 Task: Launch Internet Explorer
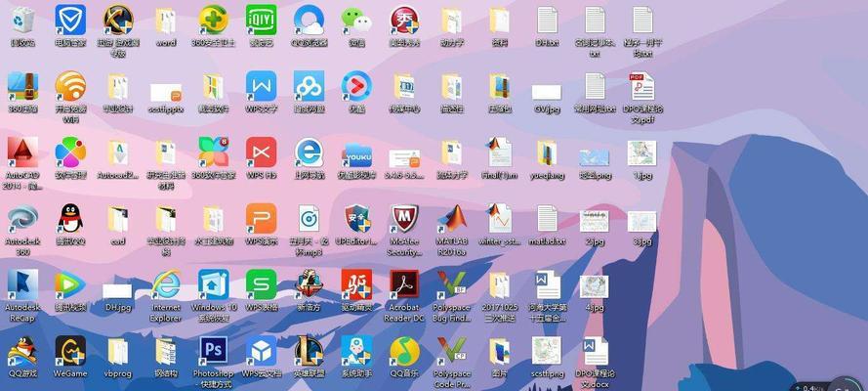coord(166,284)
